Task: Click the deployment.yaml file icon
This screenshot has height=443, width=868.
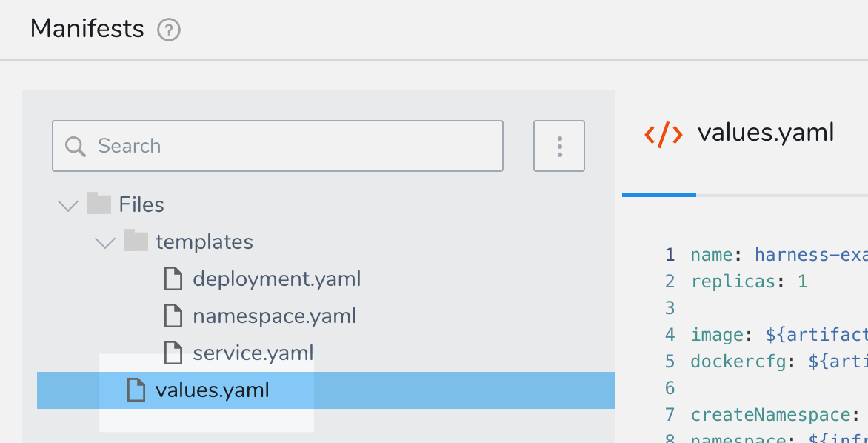Action: (x=173, y=279)
